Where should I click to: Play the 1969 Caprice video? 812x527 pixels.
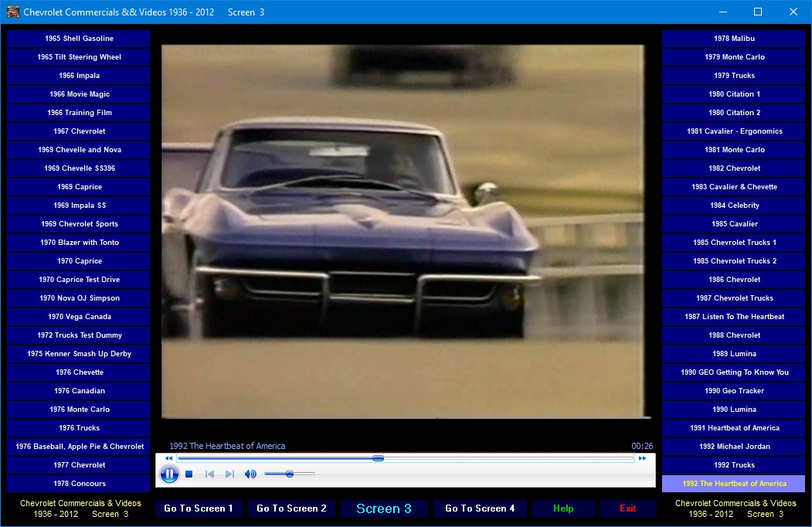(x=80, y=187)
